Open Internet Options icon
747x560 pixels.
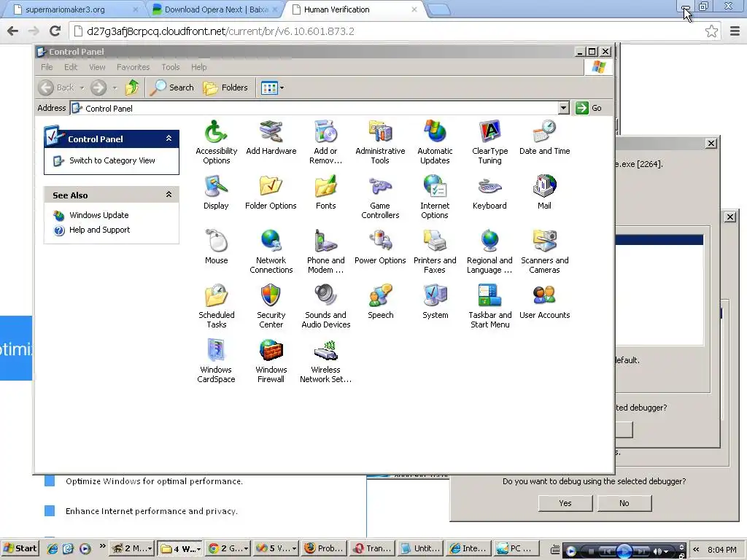point(435,197)
